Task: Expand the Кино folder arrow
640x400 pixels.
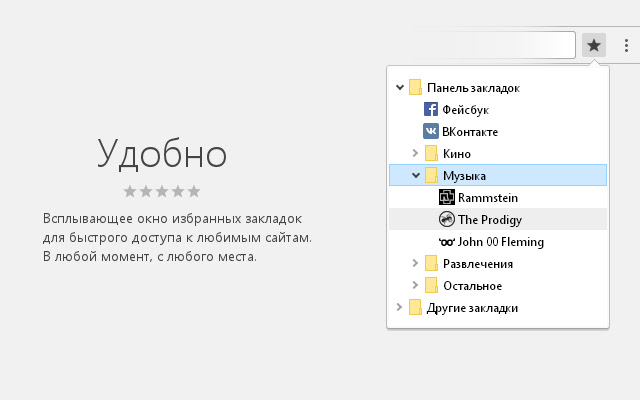Action: click(416, 153)
